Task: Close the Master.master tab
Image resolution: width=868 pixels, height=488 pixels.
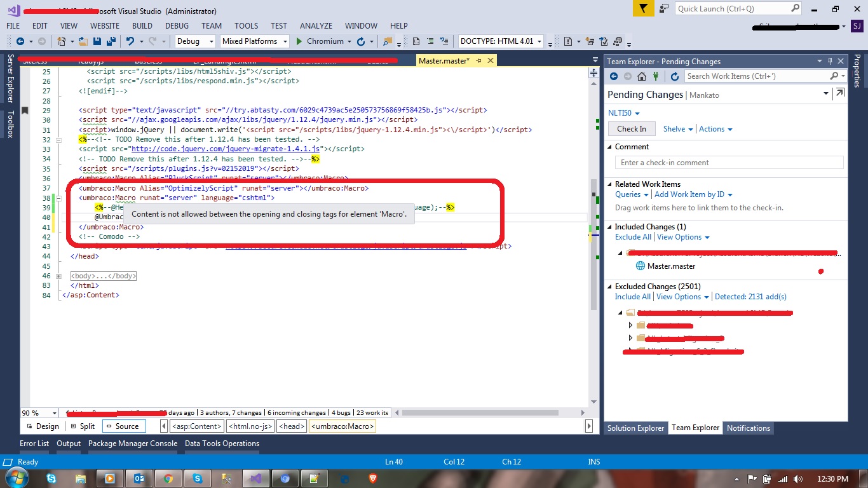Action: (490, 61)
